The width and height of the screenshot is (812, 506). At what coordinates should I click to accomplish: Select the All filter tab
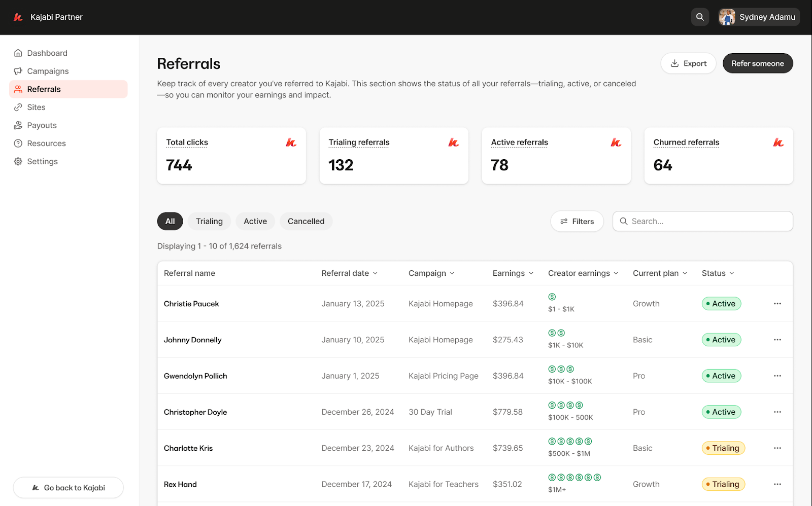pyautogui.click(x=170, y=222)
